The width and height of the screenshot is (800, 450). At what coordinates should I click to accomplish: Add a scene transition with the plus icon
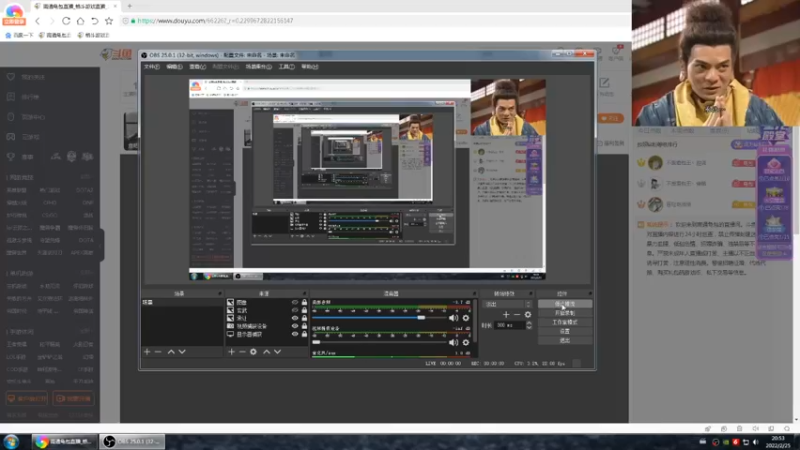(x=506, y=314)
